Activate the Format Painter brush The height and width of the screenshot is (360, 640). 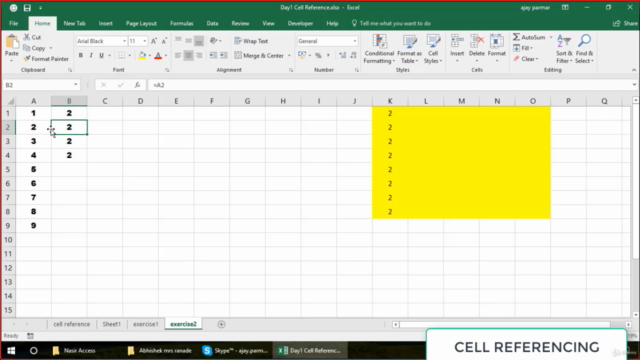tap(27, 59)
